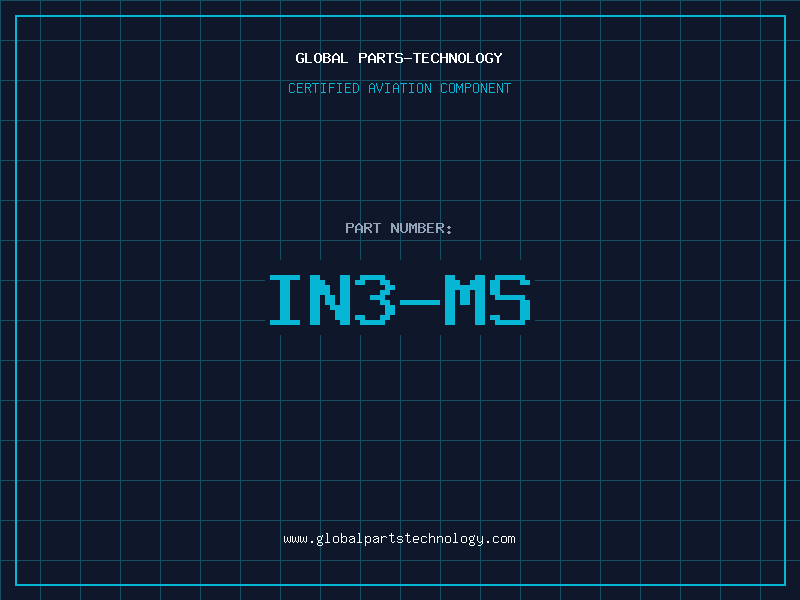Click the GLOBAL PARTS-TECHNOLOGY heading
The image size is (800, 600).
click(x=399, y=58)
